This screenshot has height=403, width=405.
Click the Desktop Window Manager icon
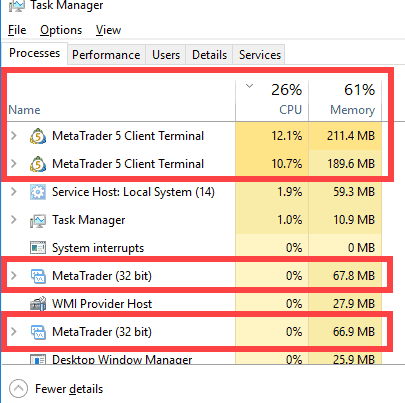(38, 359)
